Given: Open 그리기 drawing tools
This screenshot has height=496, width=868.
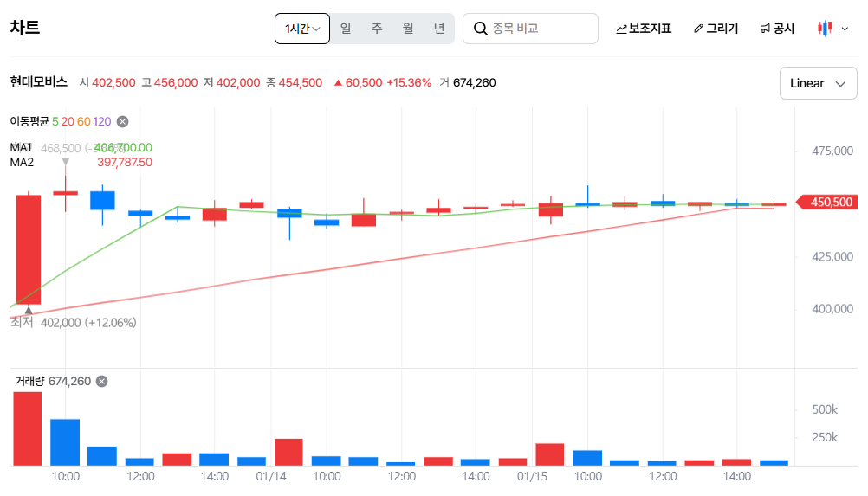Looking at the screenshot, I should (x=716, y=29).
